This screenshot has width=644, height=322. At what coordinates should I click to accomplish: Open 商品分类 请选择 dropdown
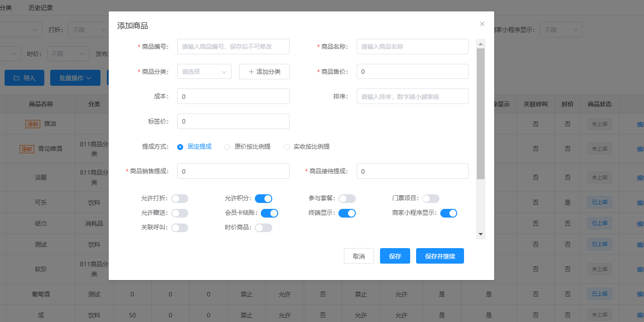(204, 72)
